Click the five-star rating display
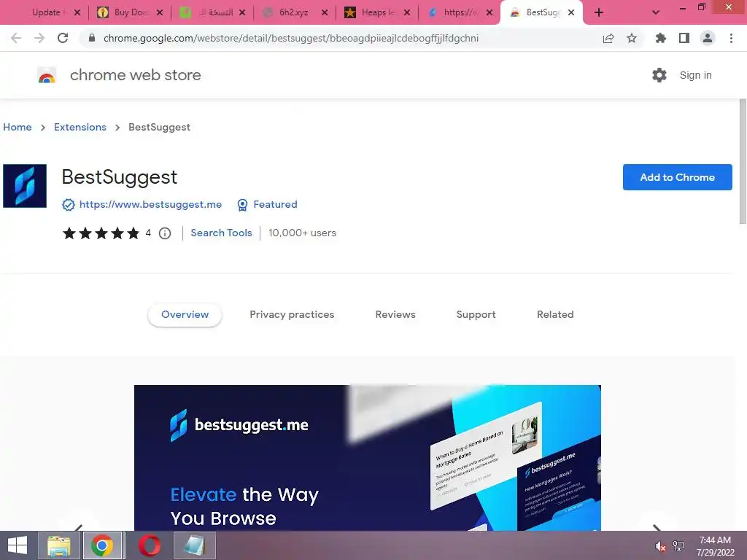Viewport: 747px width, 560px height. 101,233
